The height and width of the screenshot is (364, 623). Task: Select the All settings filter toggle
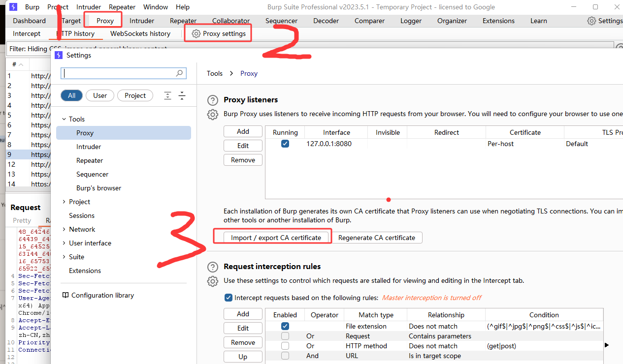72,95
